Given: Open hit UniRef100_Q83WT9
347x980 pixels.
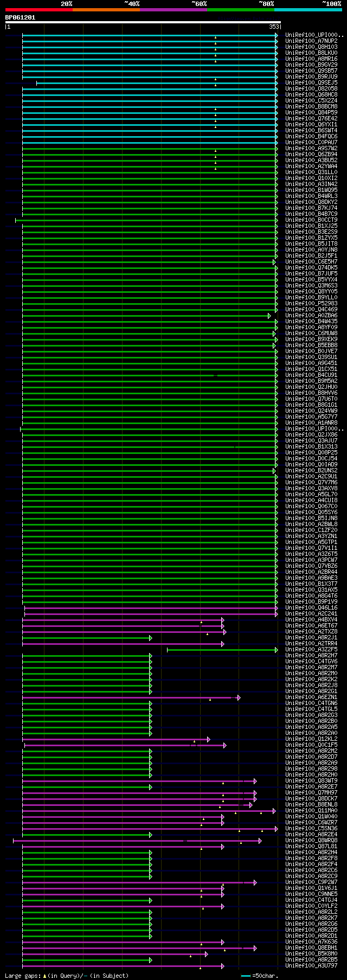Looking at the screenshot, I should 311,780.
